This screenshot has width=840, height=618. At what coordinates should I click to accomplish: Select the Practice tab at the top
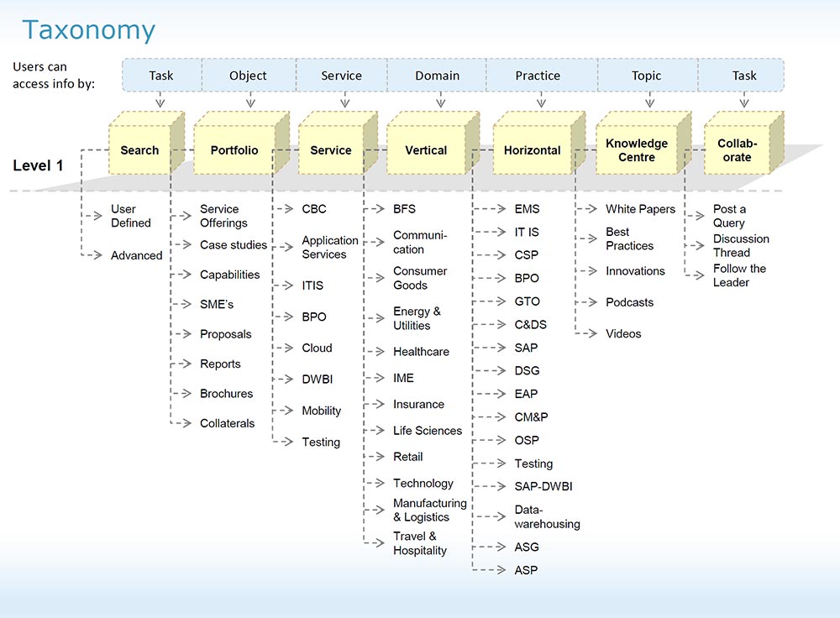540,75
